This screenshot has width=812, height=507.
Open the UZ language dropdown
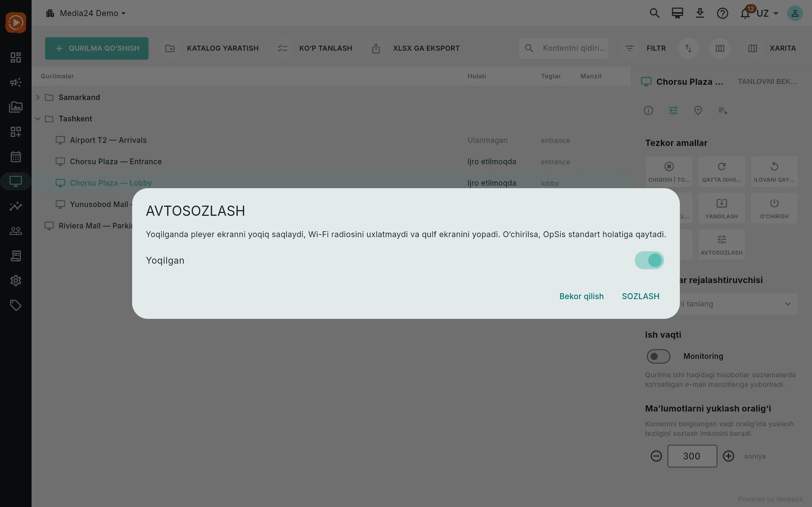pos(767,14)
